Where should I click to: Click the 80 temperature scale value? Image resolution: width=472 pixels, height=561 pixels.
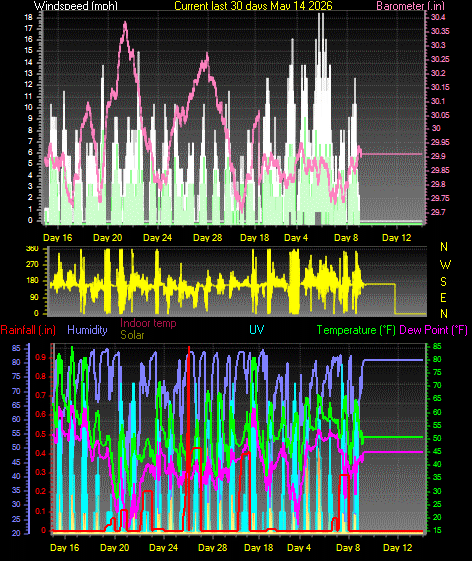[x=437, y=360]
